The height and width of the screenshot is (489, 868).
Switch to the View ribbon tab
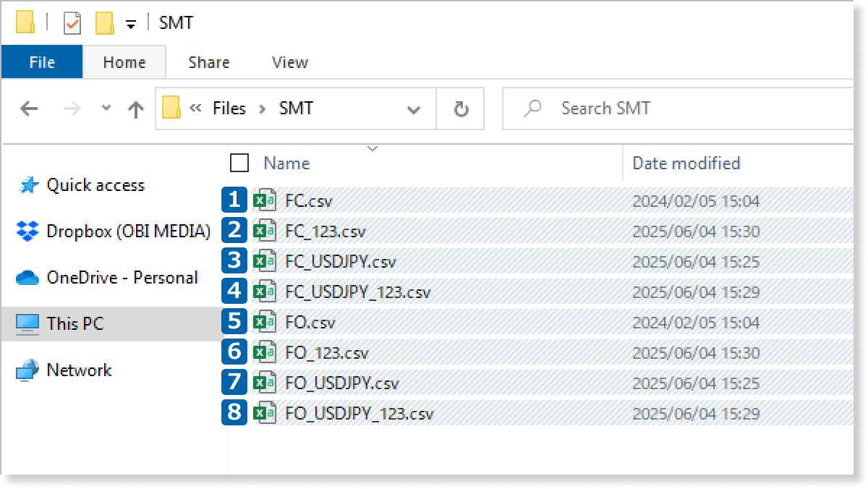[289, 63]
